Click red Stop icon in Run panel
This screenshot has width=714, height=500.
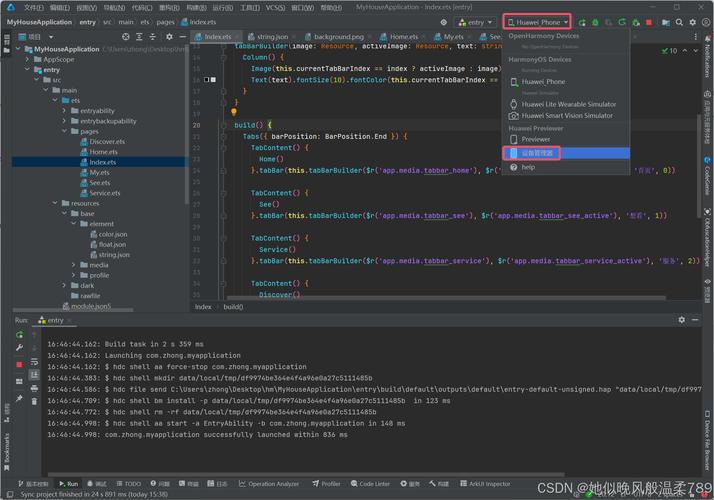[x=19, y=364]
